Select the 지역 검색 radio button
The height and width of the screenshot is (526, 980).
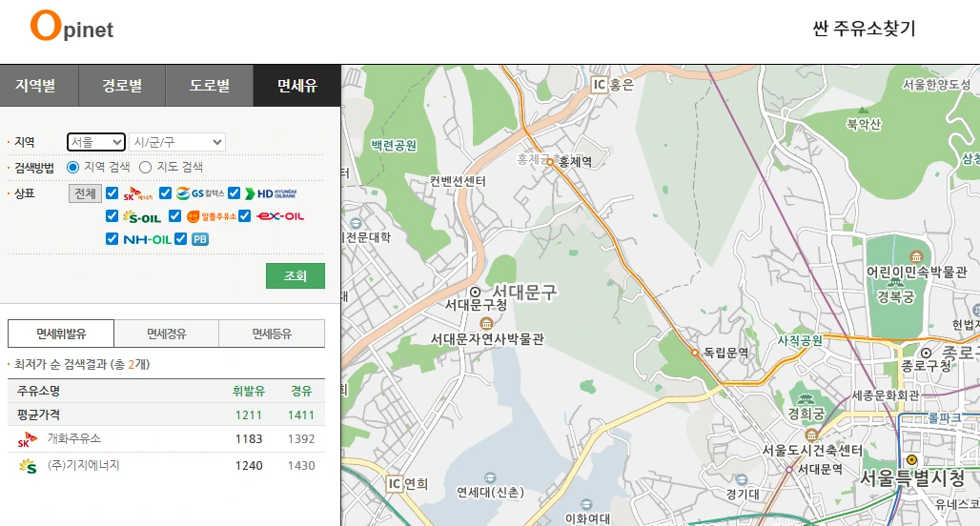72,167
